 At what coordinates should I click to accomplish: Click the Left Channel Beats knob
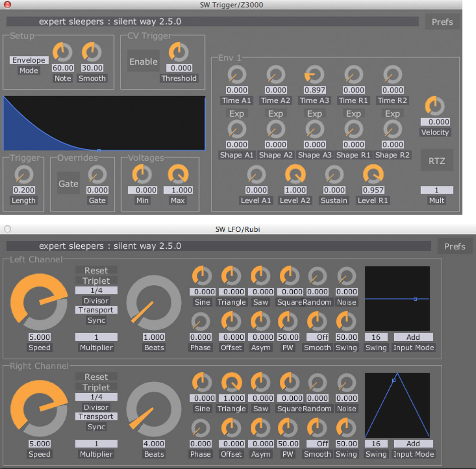(x=154, y=303)
